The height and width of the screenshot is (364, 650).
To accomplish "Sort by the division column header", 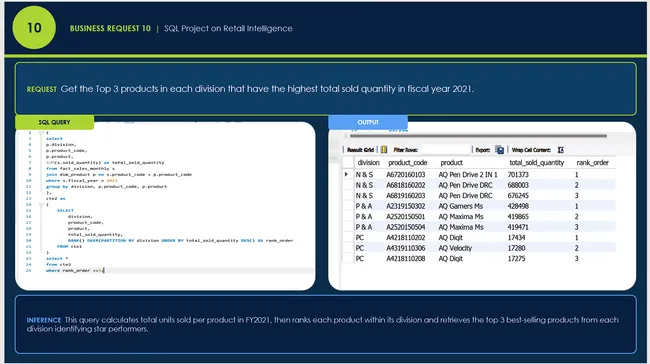I will 368,163.
